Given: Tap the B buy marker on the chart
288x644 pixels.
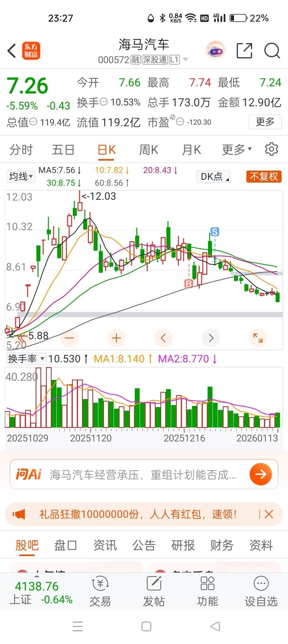Looking at the screenshot, I should coord(188,284).
